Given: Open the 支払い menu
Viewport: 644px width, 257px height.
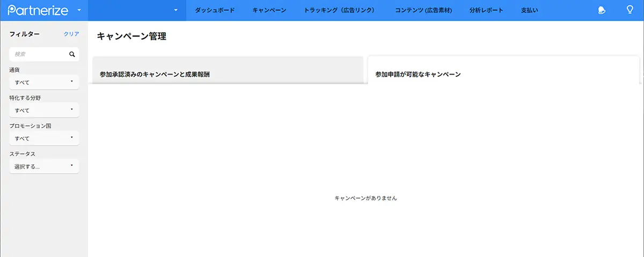Looking at the screenshot, I should [529, 11].
